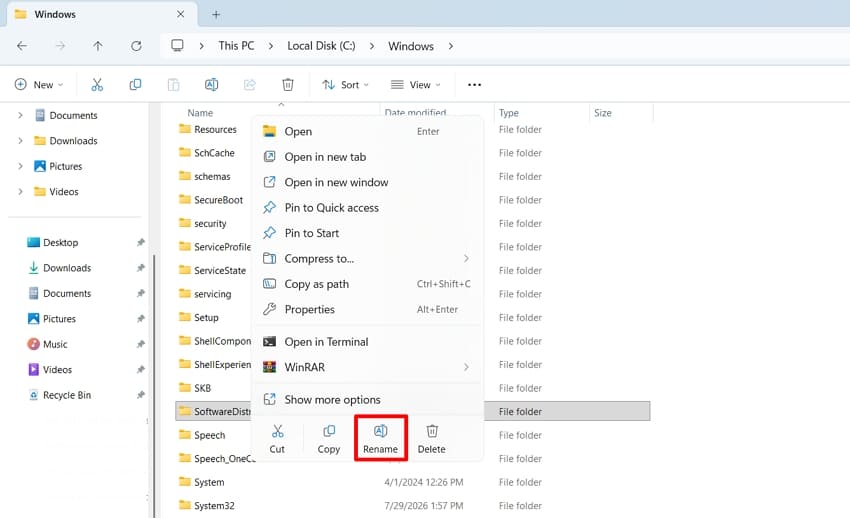Choose Open in Terminal
Screen dimensions: 850x518
click(368, 342)
